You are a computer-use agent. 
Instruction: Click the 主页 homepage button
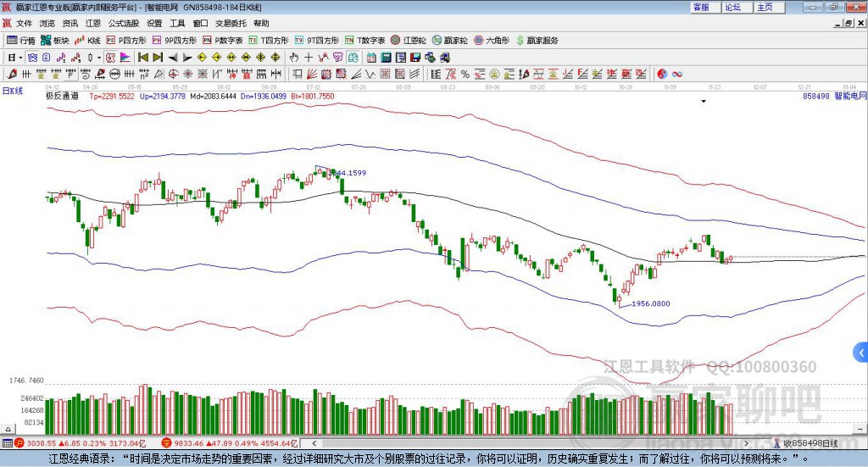770,7
